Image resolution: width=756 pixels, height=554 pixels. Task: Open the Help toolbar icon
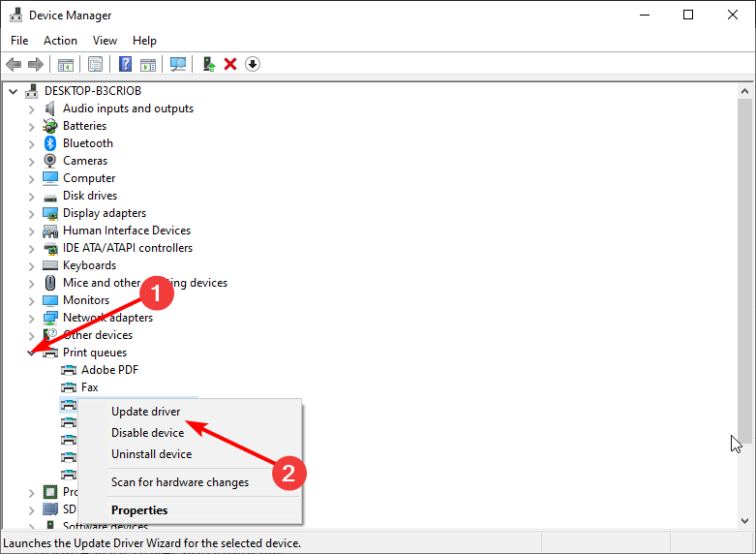click(125, 64)
